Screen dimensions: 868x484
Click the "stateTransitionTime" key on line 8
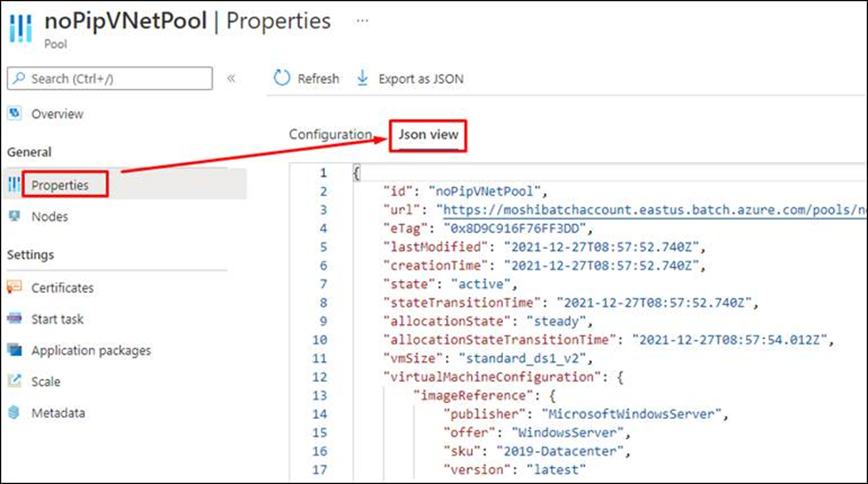pyautogui.click(x=462, y=303)
